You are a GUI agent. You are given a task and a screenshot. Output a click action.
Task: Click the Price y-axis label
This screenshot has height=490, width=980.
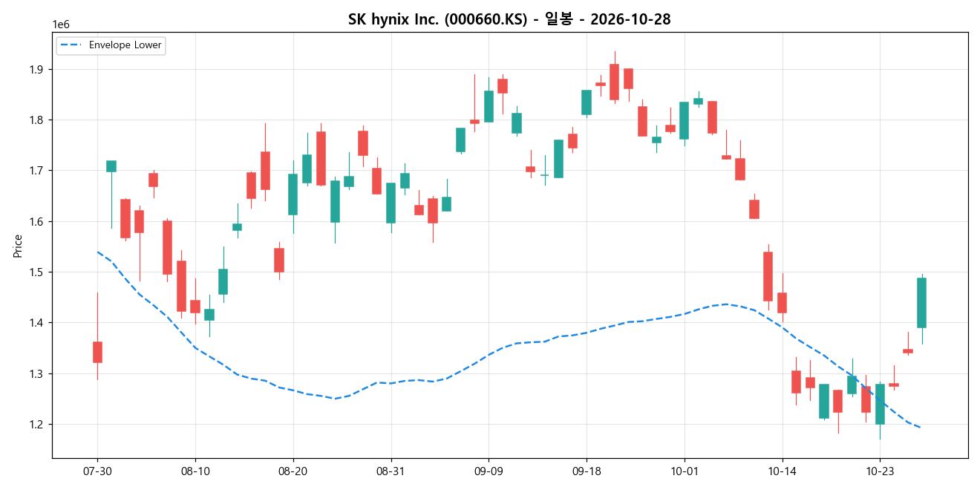coord(18,246)
